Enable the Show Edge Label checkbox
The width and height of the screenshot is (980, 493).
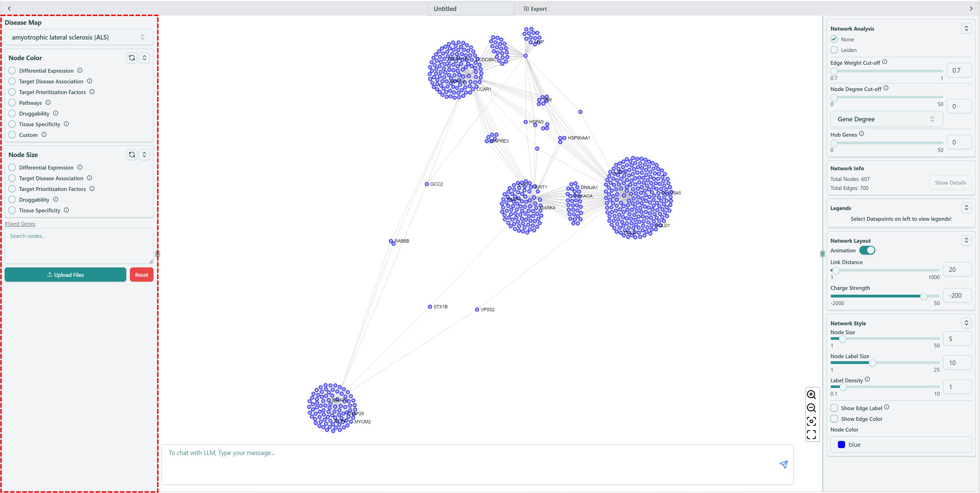834,408
